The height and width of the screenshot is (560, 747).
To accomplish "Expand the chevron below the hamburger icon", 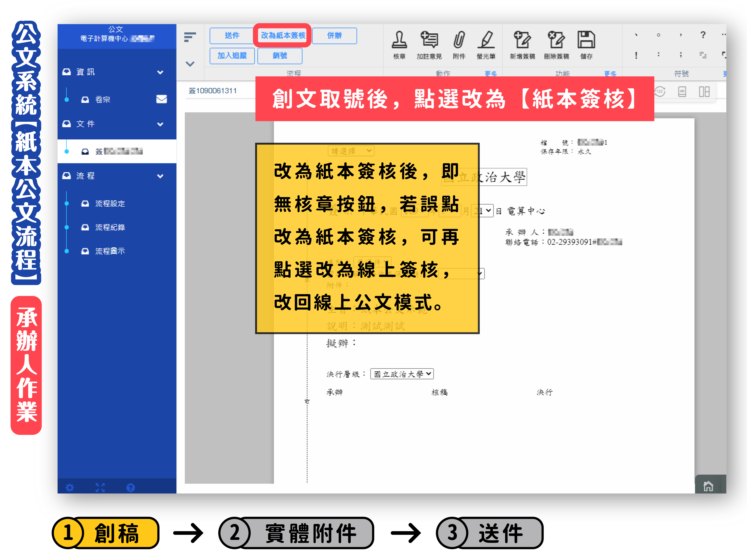I will 190,64.
